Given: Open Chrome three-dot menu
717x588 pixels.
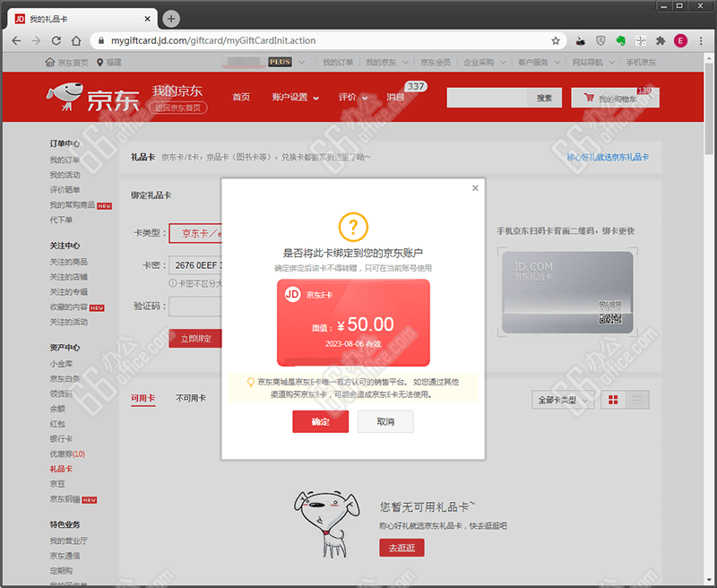Looking at the screenshot, I should tap(701, 40).
